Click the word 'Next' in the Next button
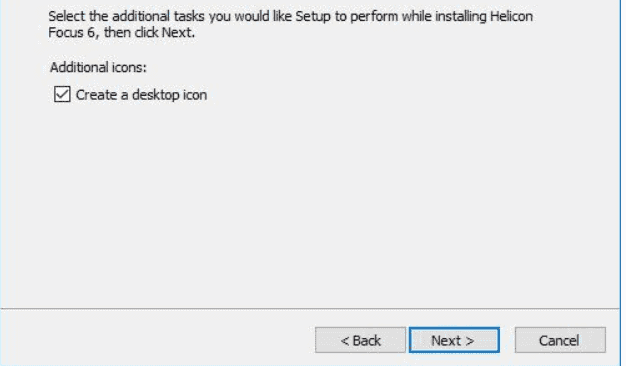The width and height of the screenshot is (626, 366). (446, 340)
